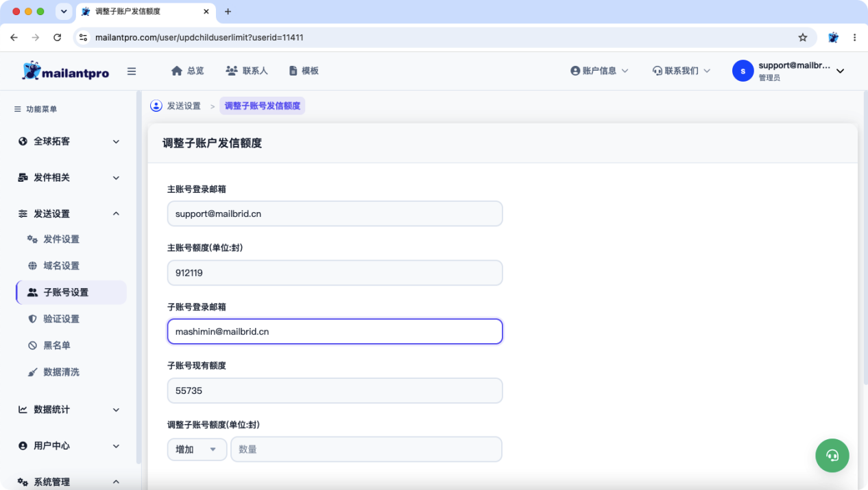Click the browser back arrow
868x490 pixels.
tap(14, 38)
